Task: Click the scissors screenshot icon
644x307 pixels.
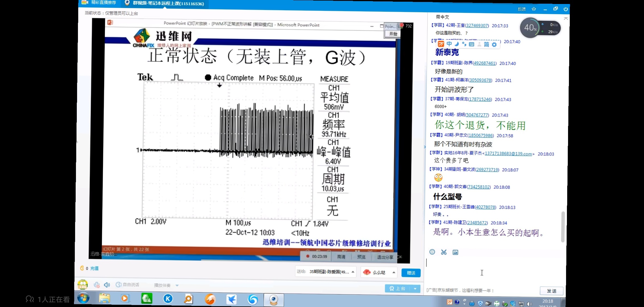Action: 444,252
